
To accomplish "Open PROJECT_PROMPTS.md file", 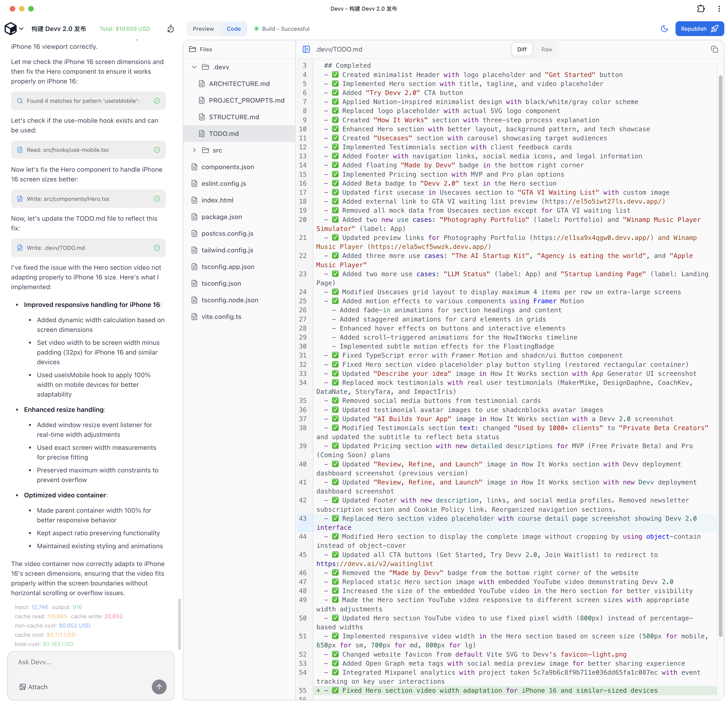I will (239, 100).
